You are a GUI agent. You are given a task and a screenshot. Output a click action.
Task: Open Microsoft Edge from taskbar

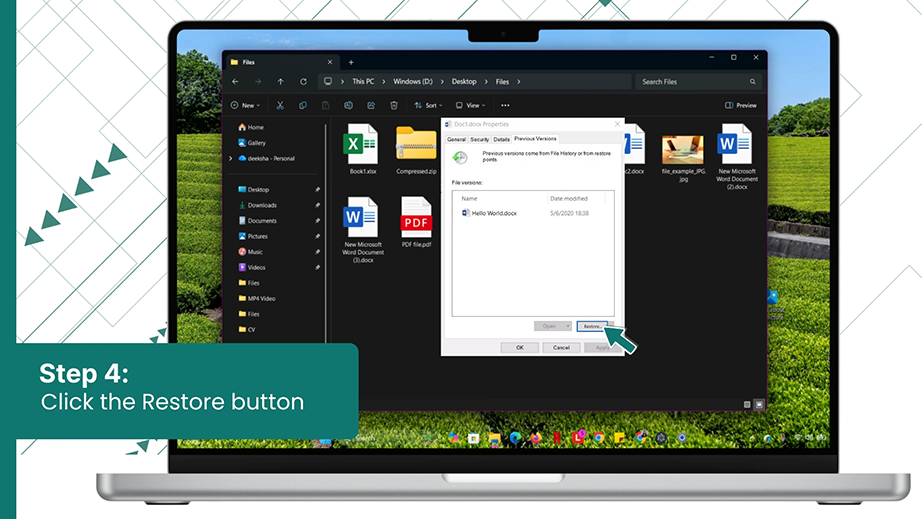[x=515, y=438]
